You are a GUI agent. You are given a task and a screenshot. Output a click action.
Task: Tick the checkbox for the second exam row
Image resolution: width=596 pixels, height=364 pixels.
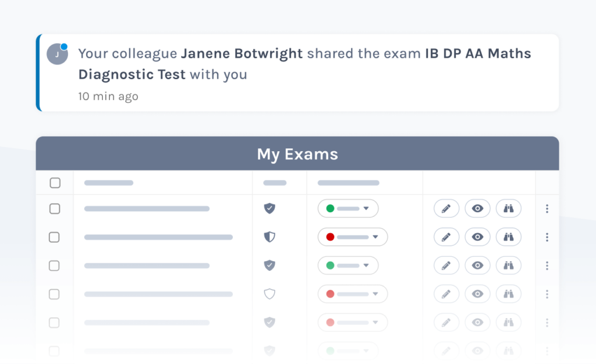pyautogui.click(x=55, y=237)
